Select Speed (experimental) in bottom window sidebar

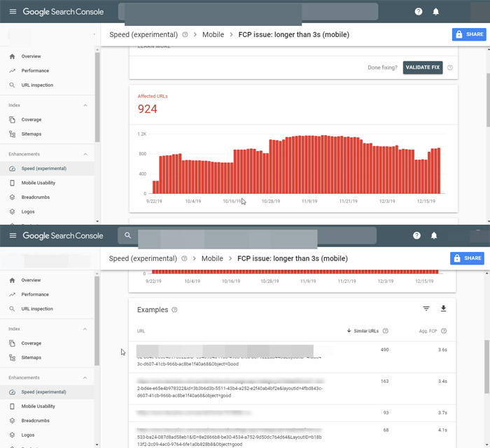(47, 392)
